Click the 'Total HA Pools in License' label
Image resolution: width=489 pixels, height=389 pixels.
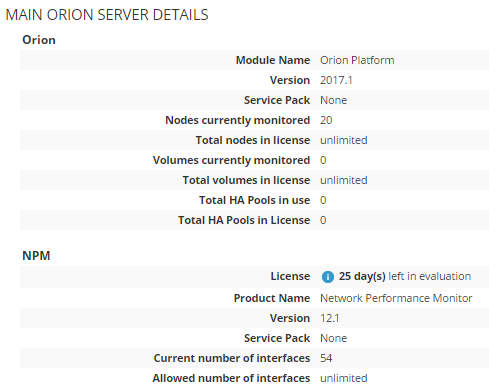244,220
